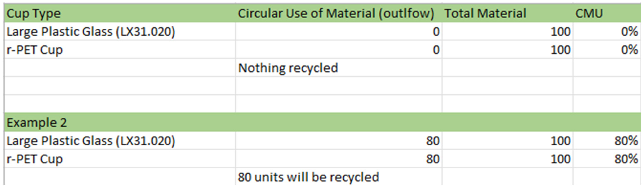This screenshot has height=188, width=644.
Task: Select Total Material 100 for Example 2 r-PET Cup
Action: pyautogui.click(x=508, y=159)
